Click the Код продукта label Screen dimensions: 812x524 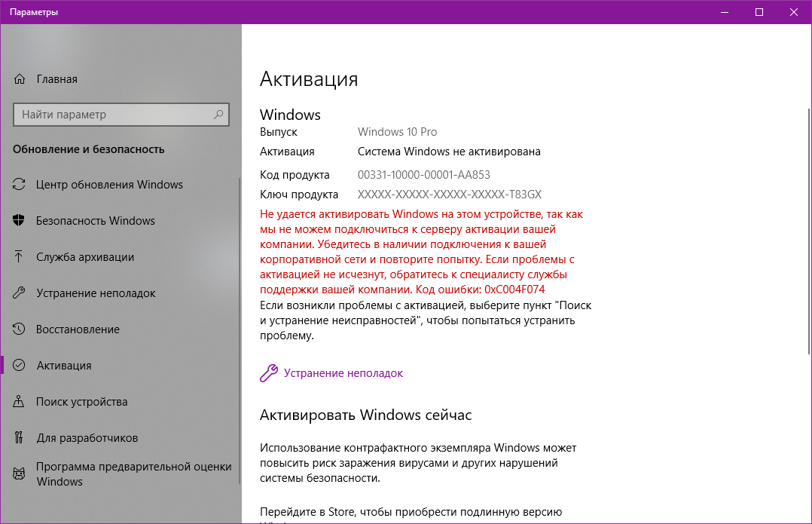[294, 175]
